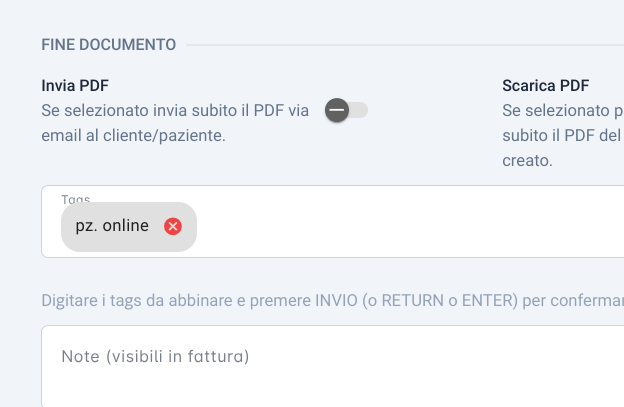Screen dimensions: 624x407
Task: Click the divider line beside FINE DOCUMENTO
Action: [x=405, y=45]
